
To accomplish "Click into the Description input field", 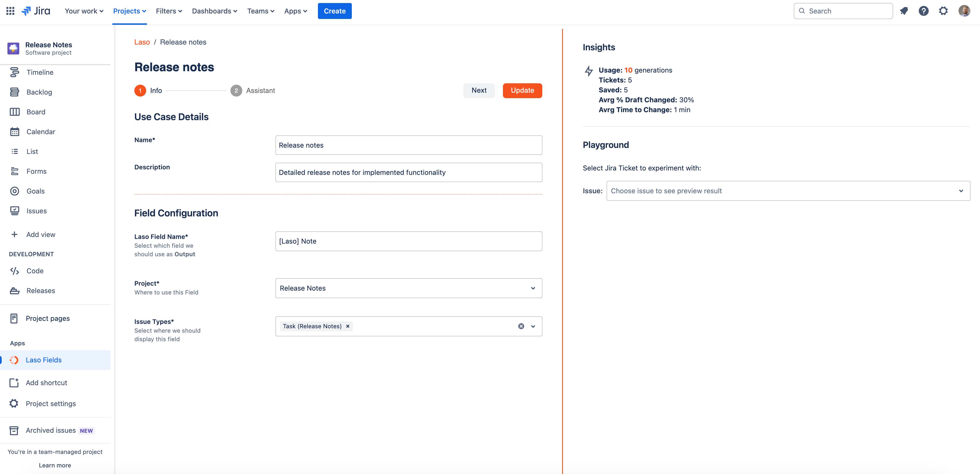I will [x=408, y=173].
